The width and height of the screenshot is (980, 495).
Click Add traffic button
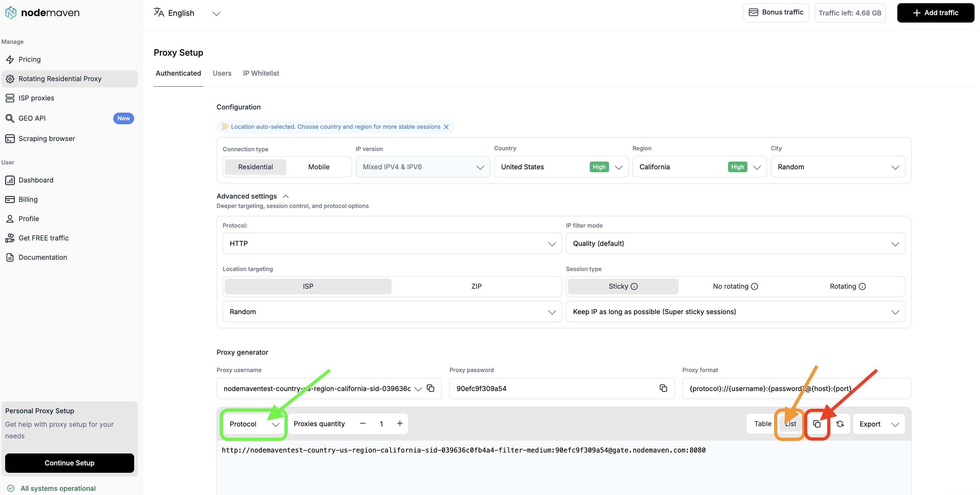click(x=936, y=13)
